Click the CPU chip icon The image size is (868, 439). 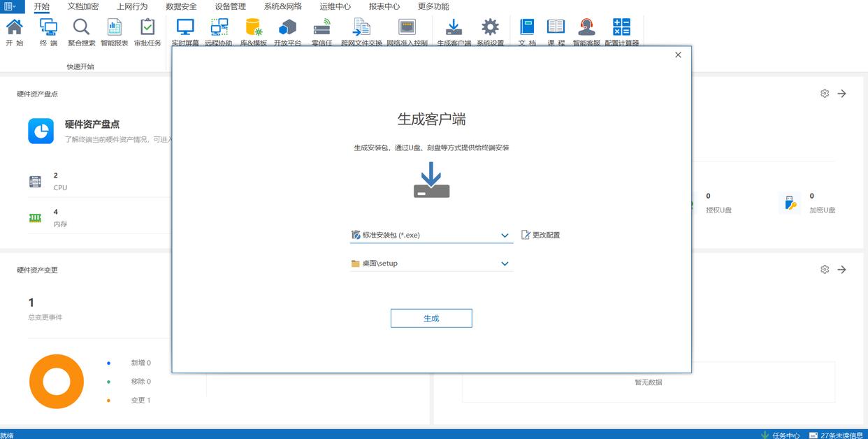click(35, 182)
